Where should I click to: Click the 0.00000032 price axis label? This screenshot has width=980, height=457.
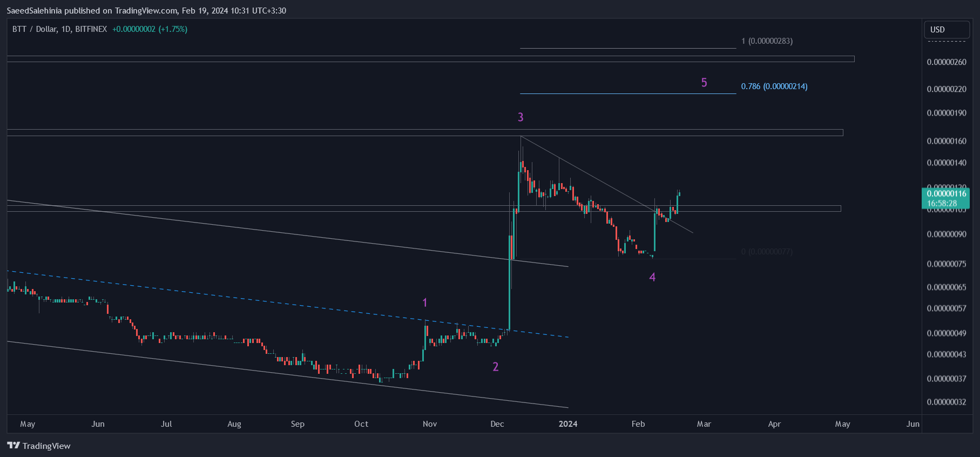click(947, 402)
